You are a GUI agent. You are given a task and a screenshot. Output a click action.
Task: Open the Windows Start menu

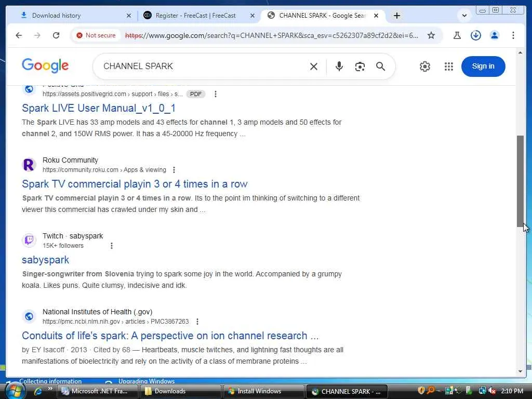pos(14,391)
